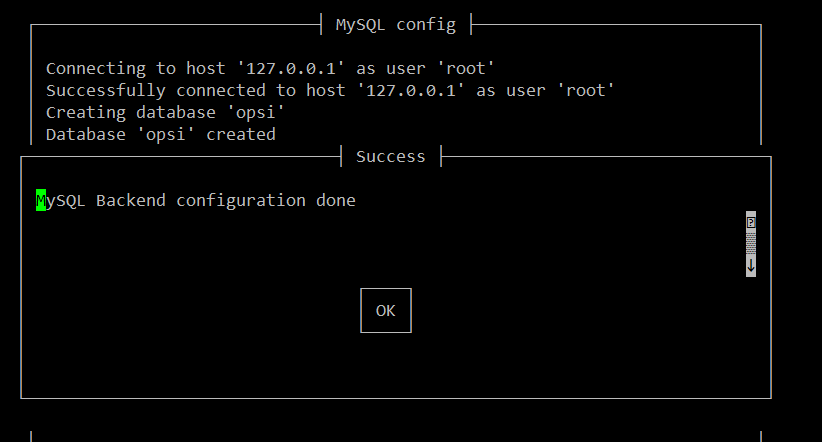Click the word 'created' in the log
Screen dimensions: 822x442
[x=241, y=134]
